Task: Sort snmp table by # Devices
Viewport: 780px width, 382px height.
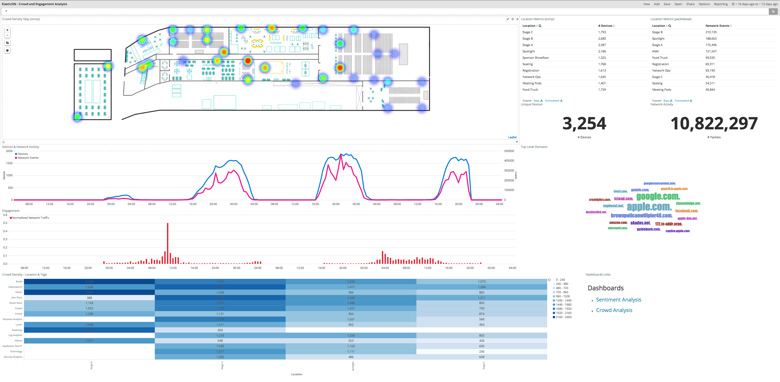Action: (x=606, y=25)
